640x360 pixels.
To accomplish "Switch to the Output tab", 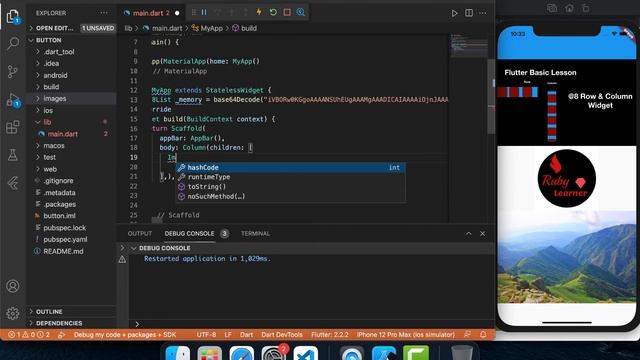I will point(140,233).
